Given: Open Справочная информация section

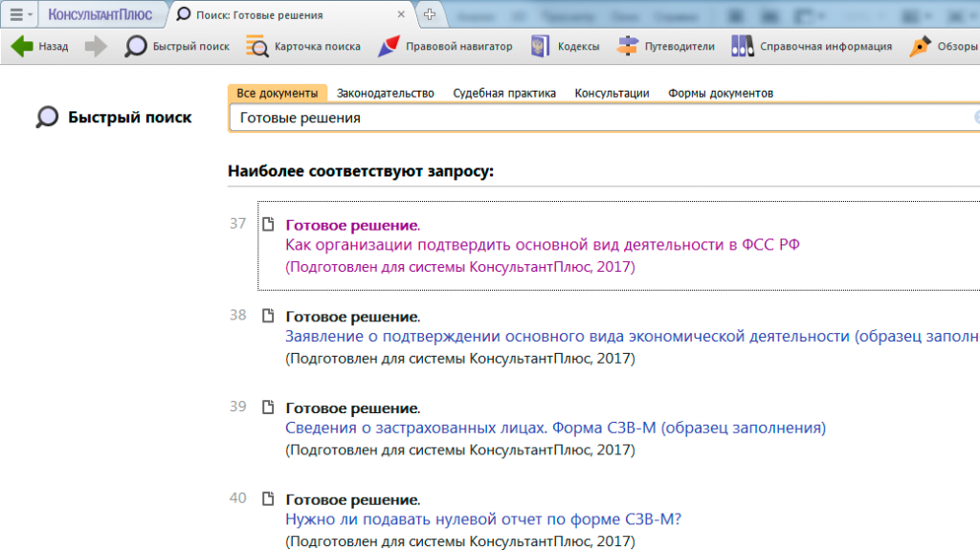Looking at the screenshot, I should tap(812, 46).
